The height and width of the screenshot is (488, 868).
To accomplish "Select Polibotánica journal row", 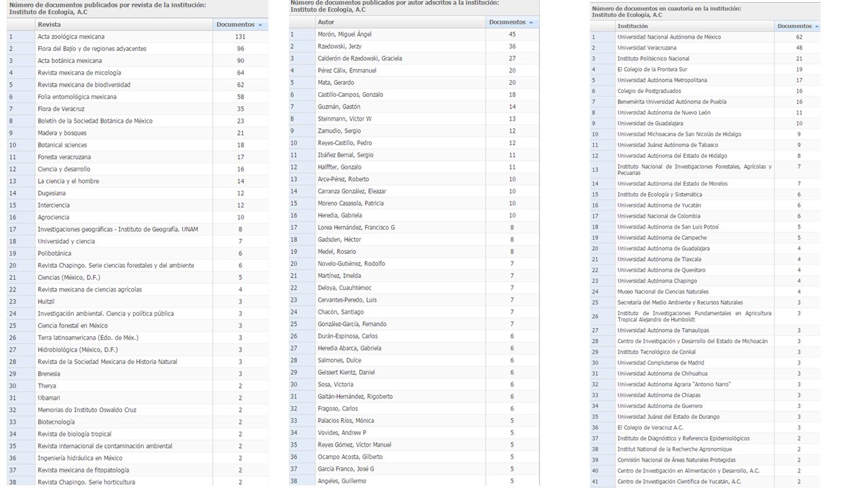I will tap(138, 253).
